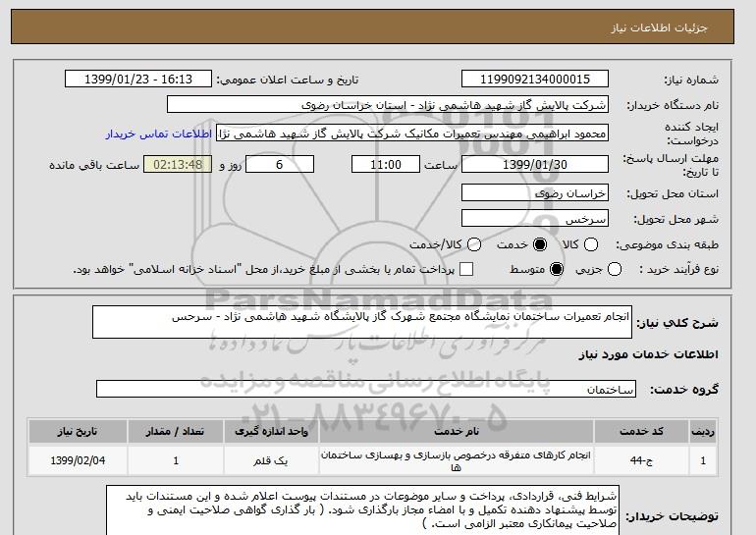Click the buyer organization name field
756x535 pixels.
[388, 105]
